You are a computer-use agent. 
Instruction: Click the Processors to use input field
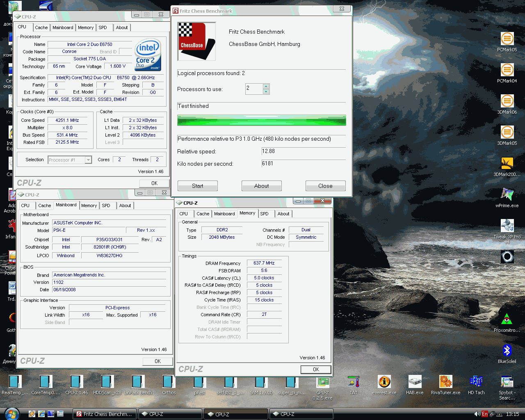[254, 89]
